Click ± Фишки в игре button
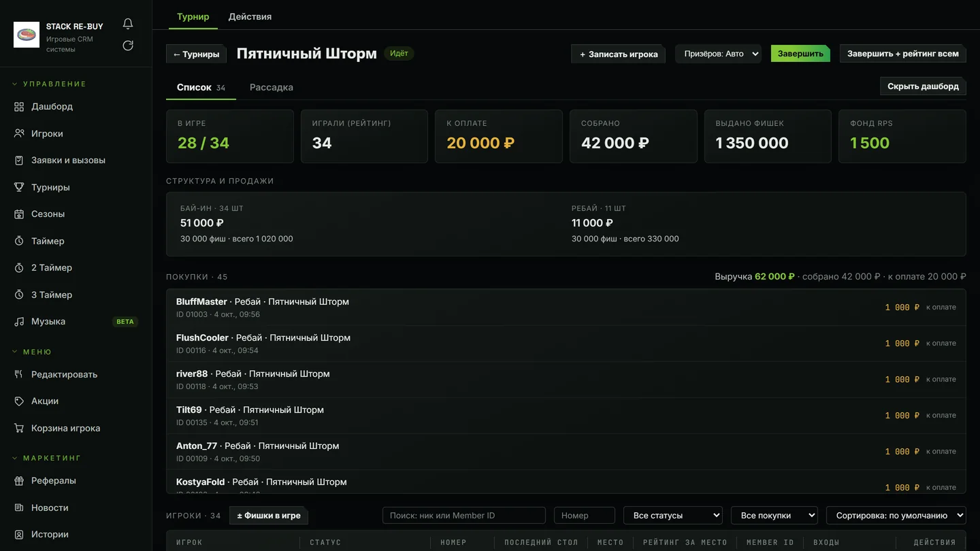 pyautogui.click(x=269, y=516)
